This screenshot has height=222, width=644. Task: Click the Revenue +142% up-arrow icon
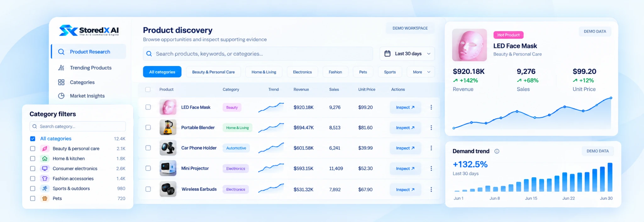[x=455, y=80]
